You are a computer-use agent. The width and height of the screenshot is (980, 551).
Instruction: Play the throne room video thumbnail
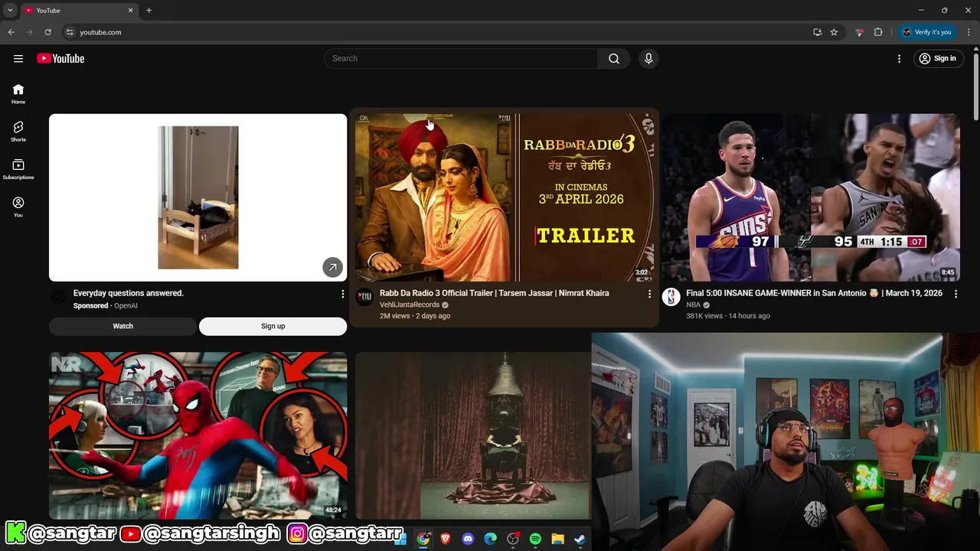[473, 435]
